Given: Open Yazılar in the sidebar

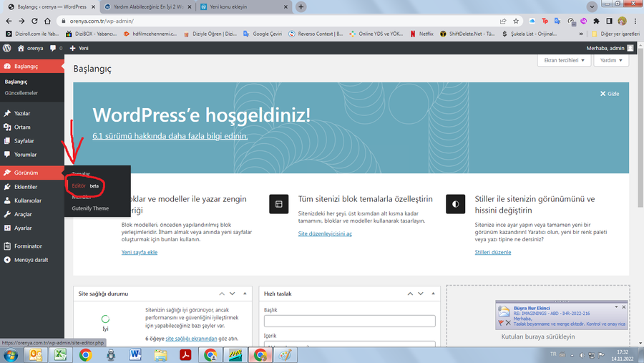Looking at the screenshot, I should pyautogui.click(x=22, y=113).
